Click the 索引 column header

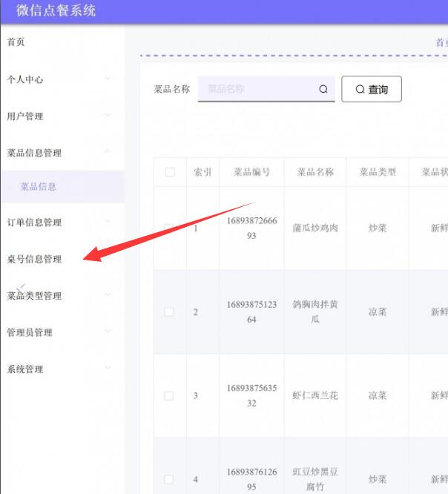tap(202, 172)
